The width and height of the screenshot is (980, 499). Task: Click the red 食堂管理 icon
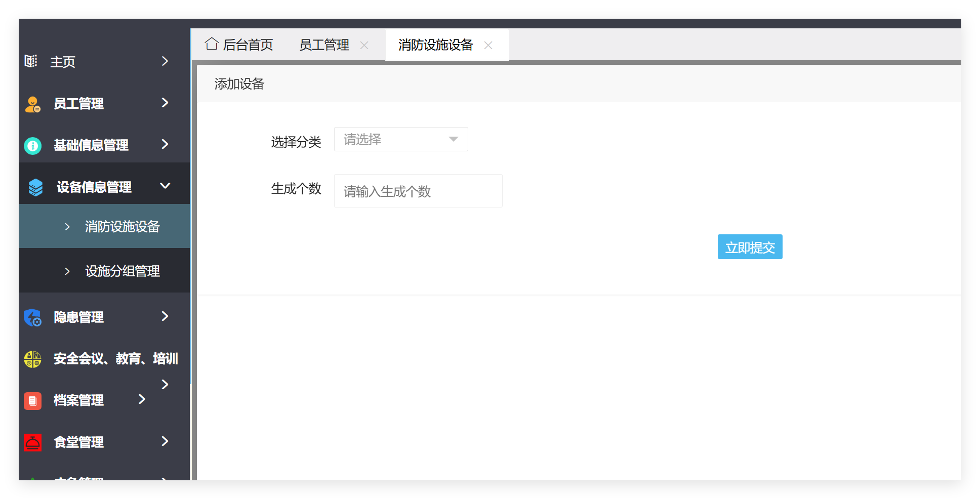coord(32,442)
